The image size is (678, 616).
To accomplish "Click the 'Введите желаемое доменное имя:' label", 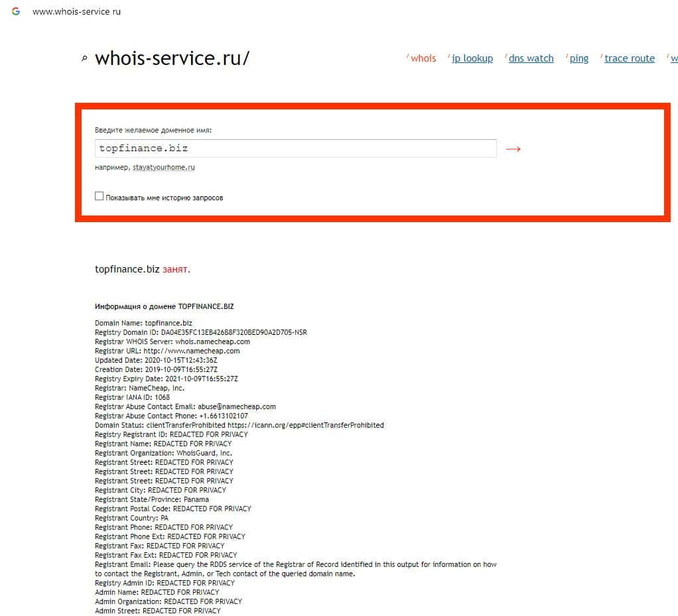I will (x=153, y=130).
